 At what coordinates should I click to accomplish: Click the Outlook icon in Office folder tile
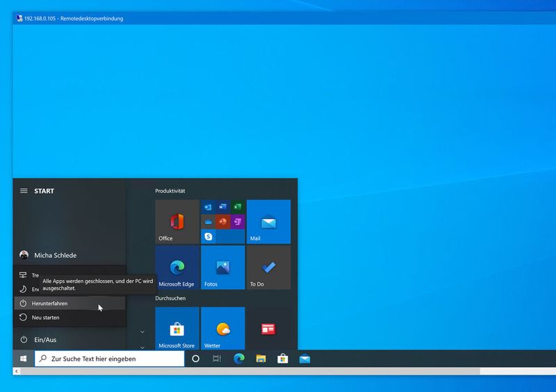click(x=208, y=207)
